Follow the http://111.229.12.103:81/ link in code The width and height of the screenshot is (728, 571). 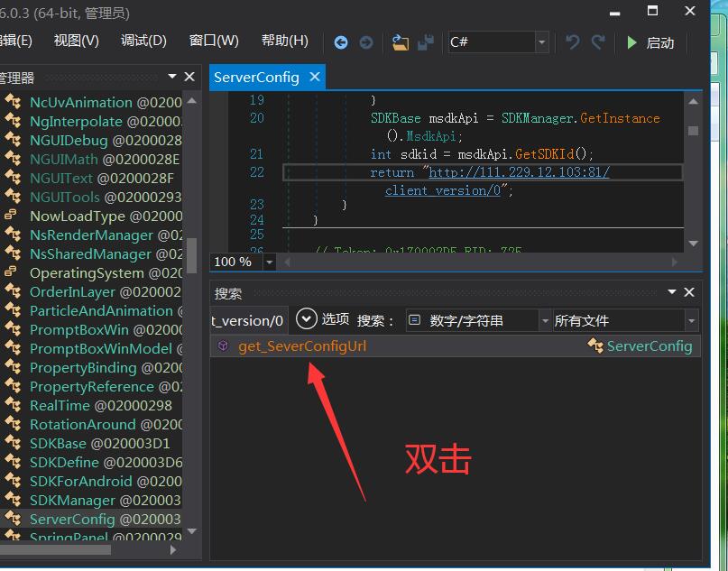519,171
